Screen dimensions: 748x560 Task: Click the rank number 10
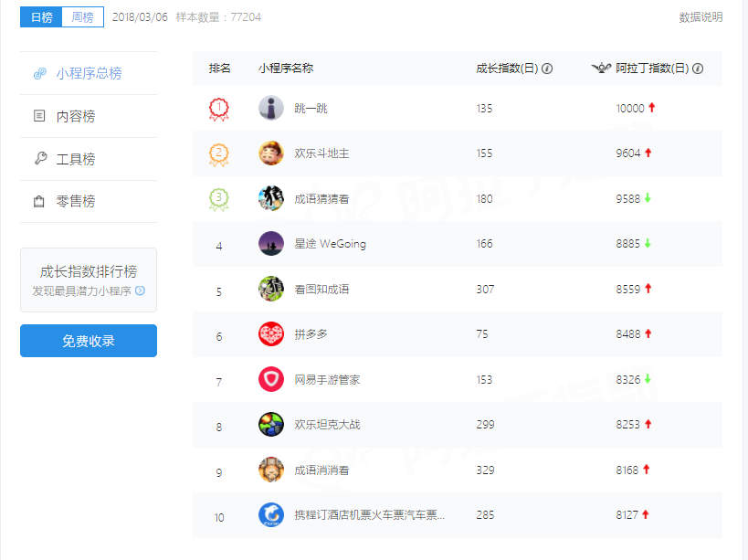pyautogui.click(x=219, y=518)
